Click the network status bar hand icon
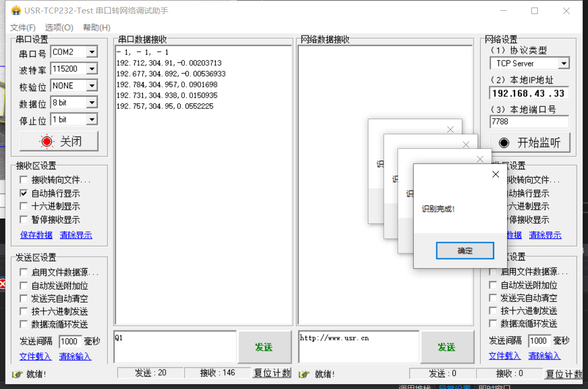Image resolution: width=588 pixels, height=389 pixels. [x=304, y=374]
